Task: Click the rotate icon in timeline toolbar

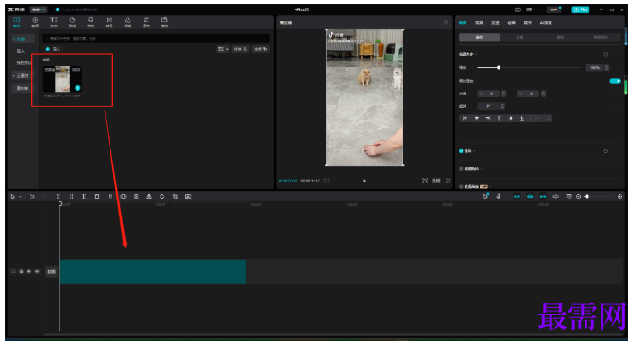Action: tap(161, 197)
